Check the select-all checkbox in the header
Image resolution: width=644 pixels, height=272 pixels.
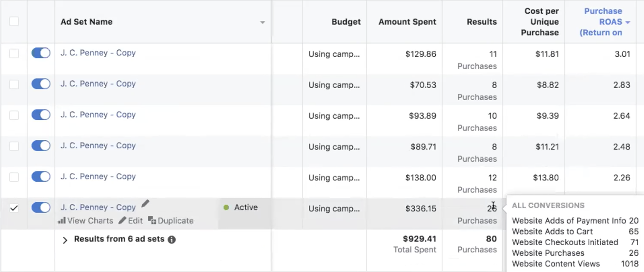(14, 21)
